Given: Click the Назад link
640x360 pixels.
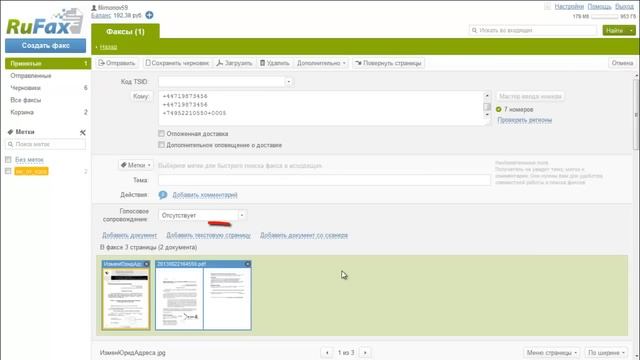Looking at the screenshot, I should 108,47.
